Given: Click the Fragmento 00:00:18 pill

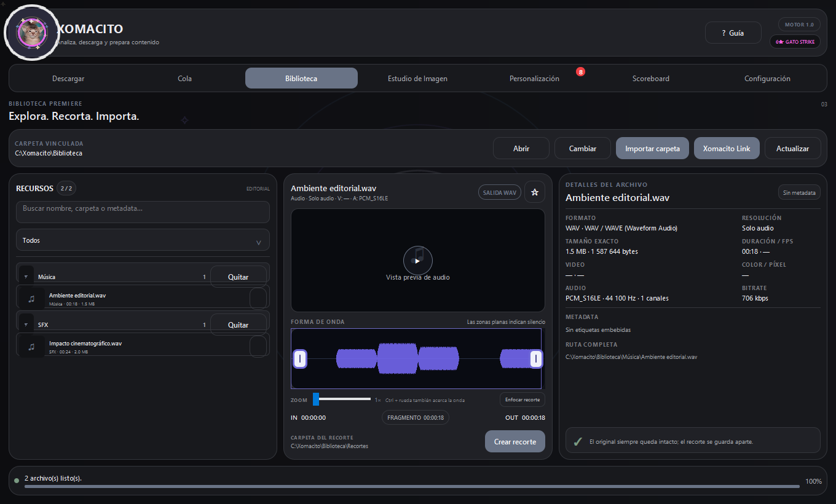Looking at the screenshot, I should point(416,417).
